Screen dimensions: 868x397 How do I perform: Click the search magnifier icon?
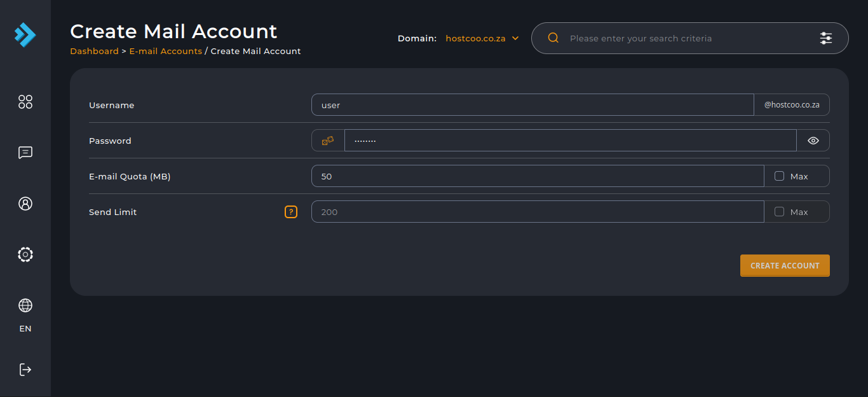pyautogui.click(x=553, y=38)
